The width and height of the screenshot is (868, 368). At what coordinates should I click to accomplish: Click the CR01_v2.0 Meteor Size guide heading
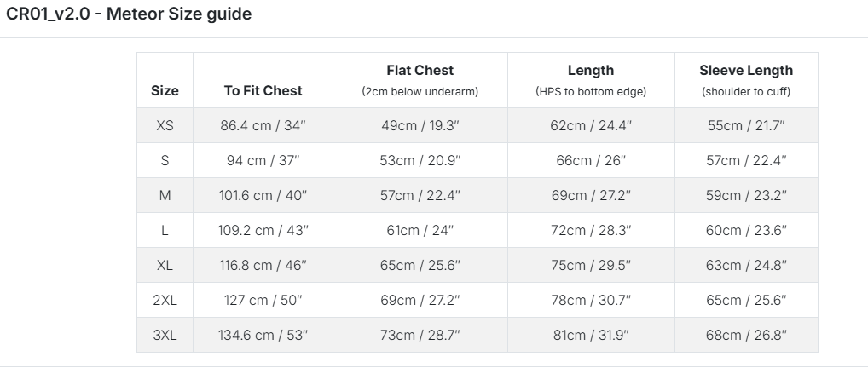click(129, 14)
